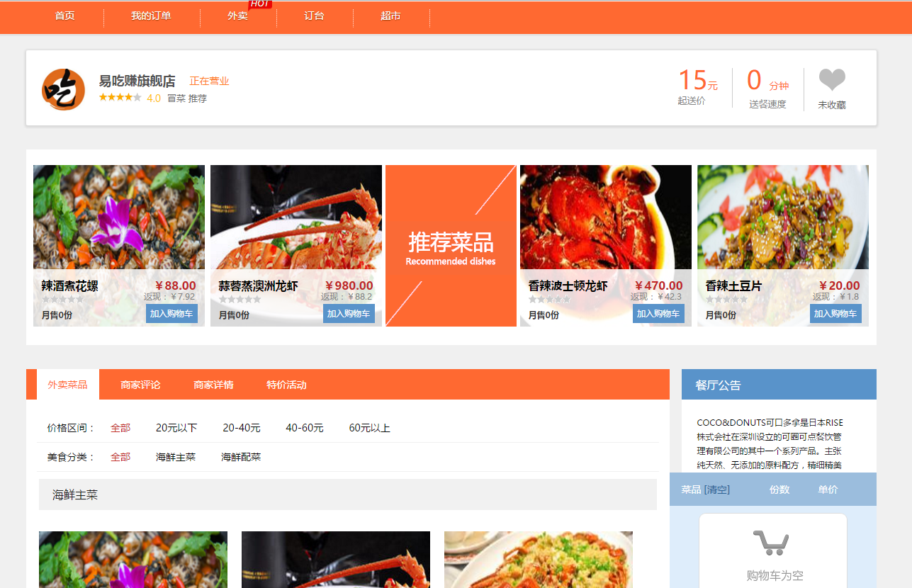Open 超市 in the navigation bar
Image resolution: width=912 pixels, height=588 pixels.
coord(390,16)
